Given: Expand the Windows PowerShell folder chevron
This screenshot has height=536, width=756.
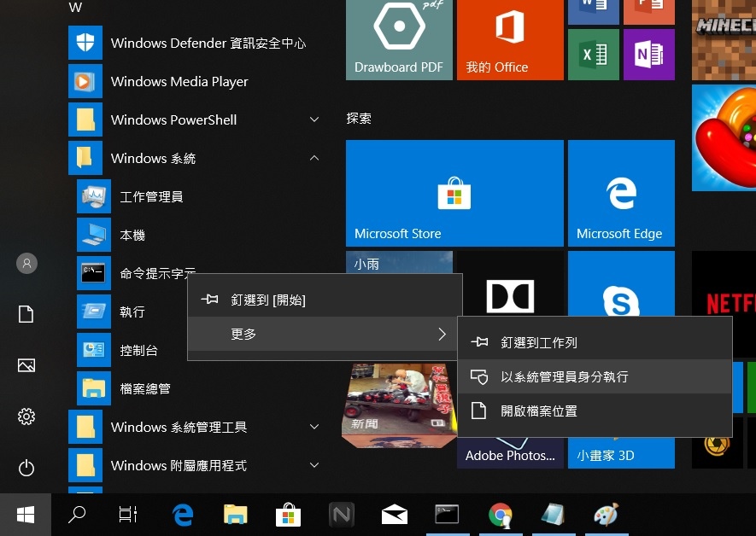Looking at the screenshot, I should point(314,119).
